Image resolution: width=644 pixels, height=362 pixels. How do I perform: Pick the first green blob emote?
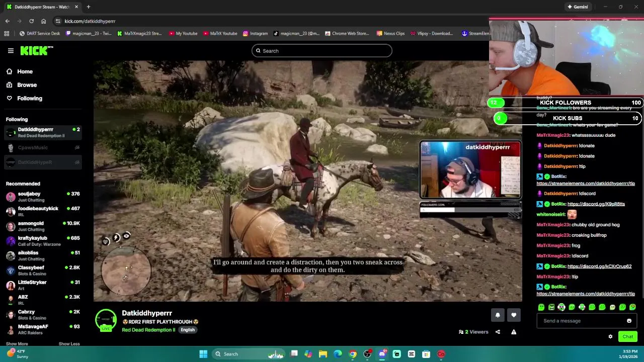[x=541, y=307]
